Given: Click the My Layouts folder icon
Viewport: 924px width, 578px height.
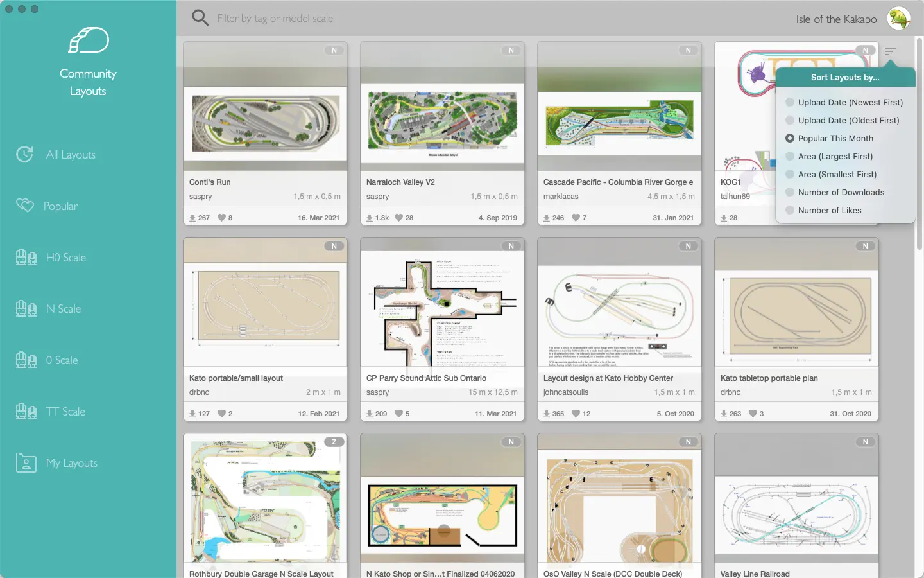Looking at the screenshot, I should tap(26, 462).
